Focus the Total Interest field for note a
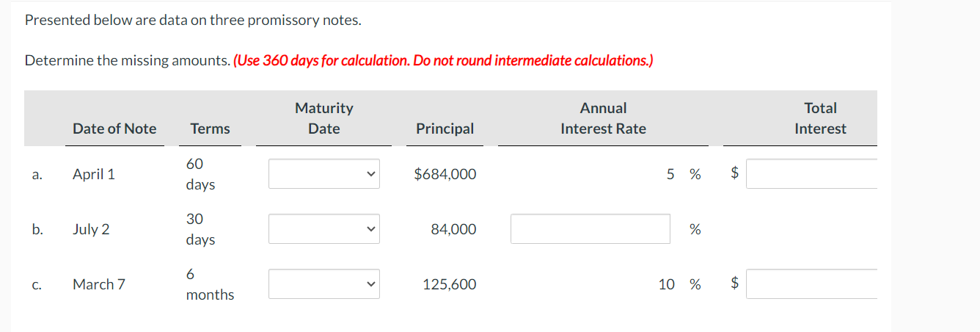The image size is (980, 332). click(x=812, y=174)
